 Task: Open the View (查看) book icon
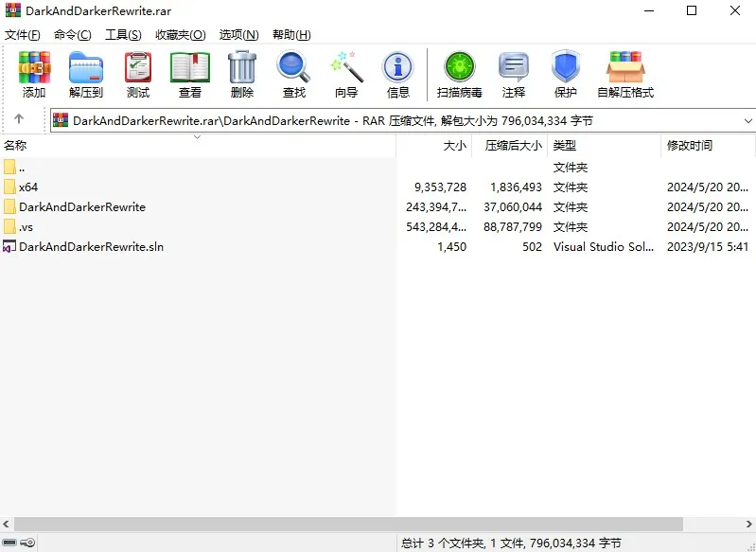pos(190,67)
